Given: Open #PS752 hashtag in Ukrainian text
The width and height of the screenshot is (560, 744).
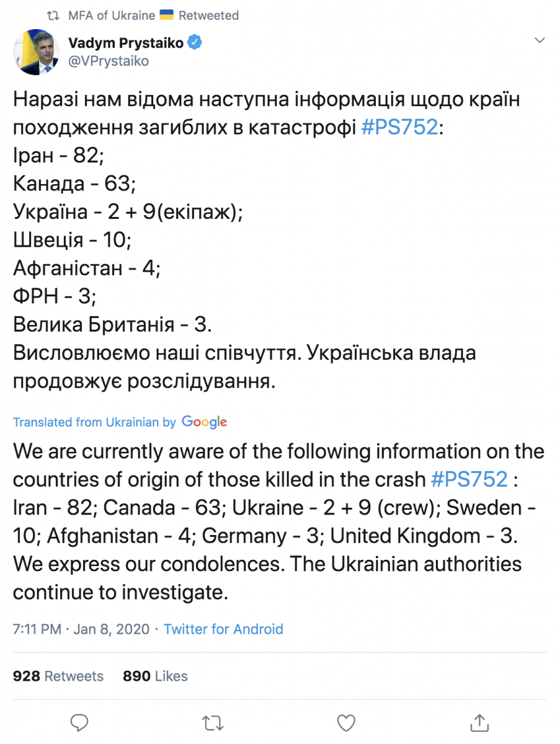Looking at the screenshot, I should point(401,128).
